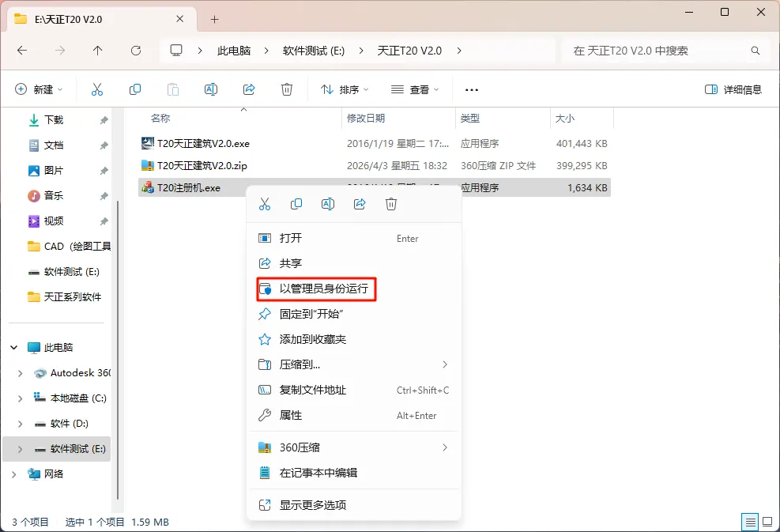780x532 pixels.
Task: Unpin 下载 using its pin icon
Action: point(104,120)
